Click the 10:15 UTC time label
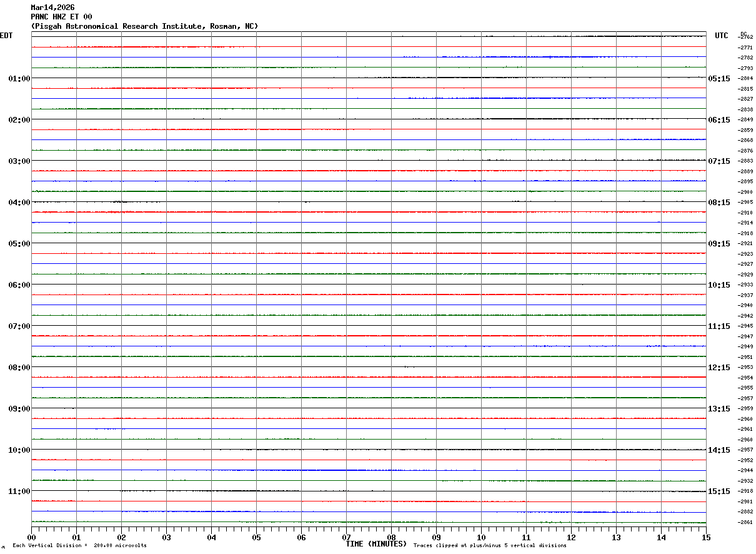The width and height of the screenshot is (756, 554). [x=719, y=285]
